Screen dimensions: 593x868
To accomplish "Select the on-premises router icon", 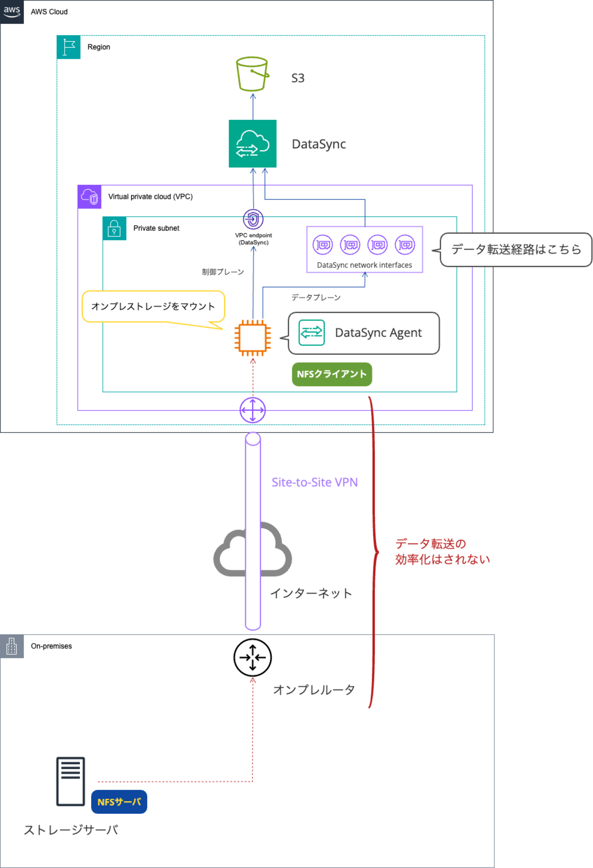I will coord(252,658).
